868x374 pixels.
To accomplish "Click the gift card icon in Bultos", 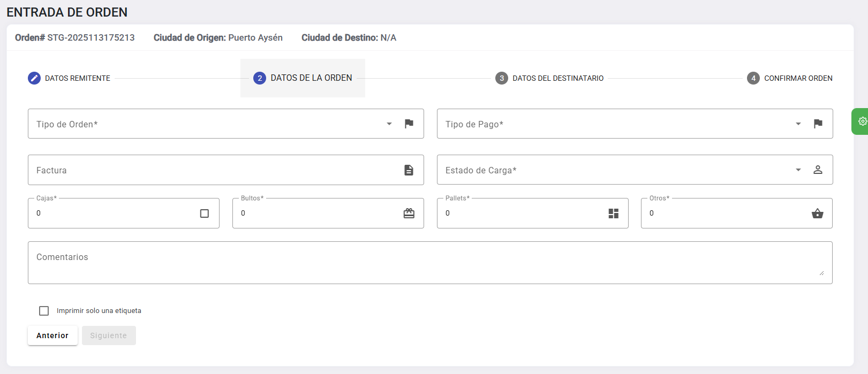I will 409,213.
